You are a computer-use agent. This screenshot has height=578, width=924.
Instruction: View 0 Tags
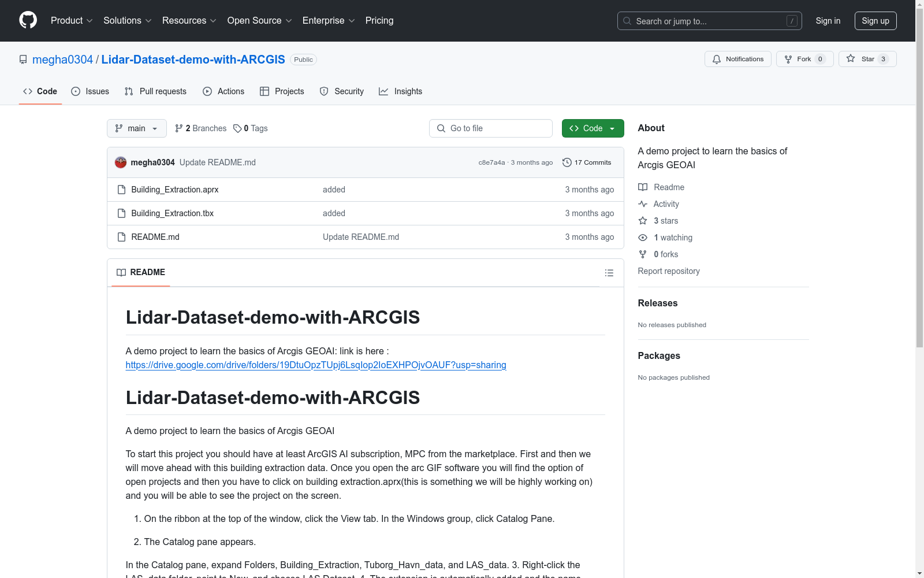[251, 128]
